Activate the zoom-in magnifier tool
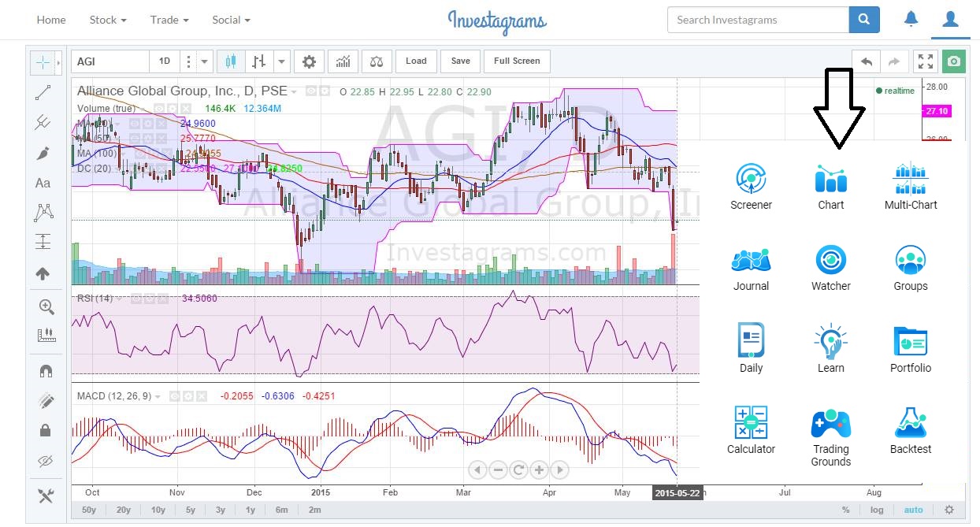980x527 pixels. click(46, 306)
